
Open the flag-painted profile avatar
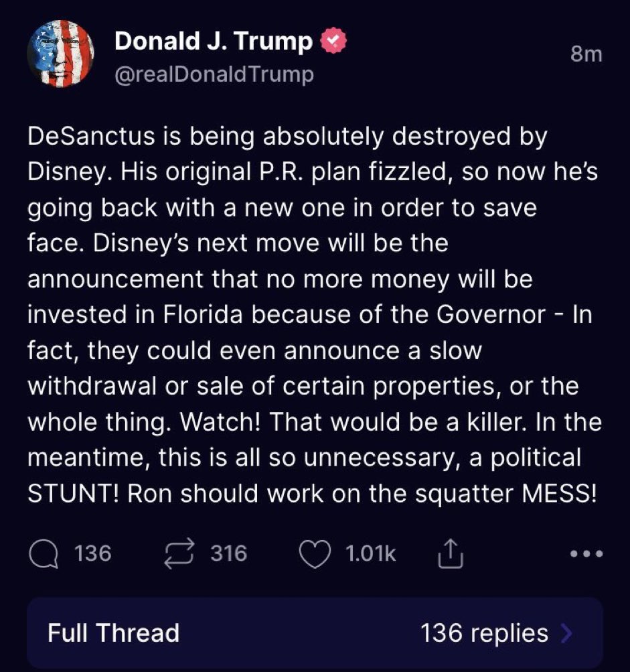[x=60, y=54]
